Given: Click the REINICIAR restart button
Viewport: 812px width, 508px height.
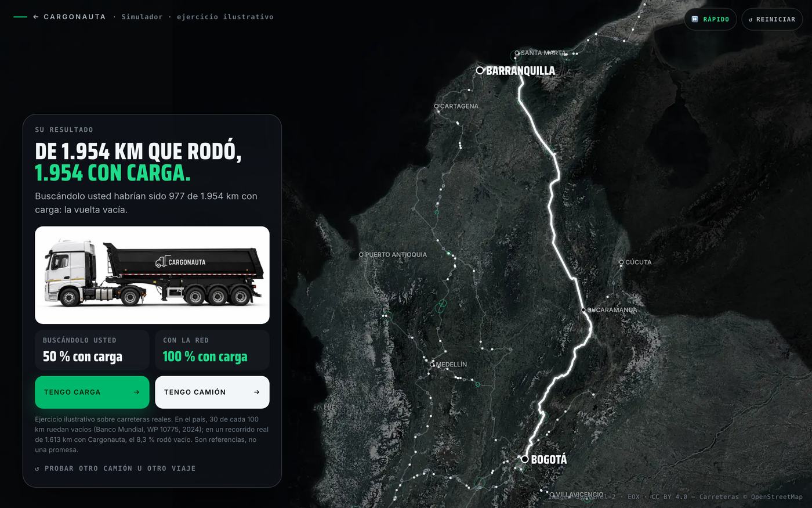Looking at the screenshot, I should click(x=772, y=19).
